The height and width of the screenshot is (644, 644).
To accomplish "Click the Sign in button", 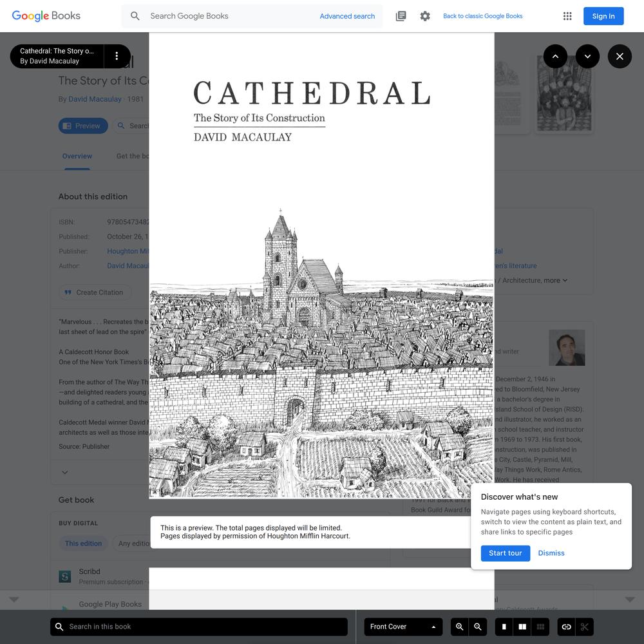I will 603,16.
